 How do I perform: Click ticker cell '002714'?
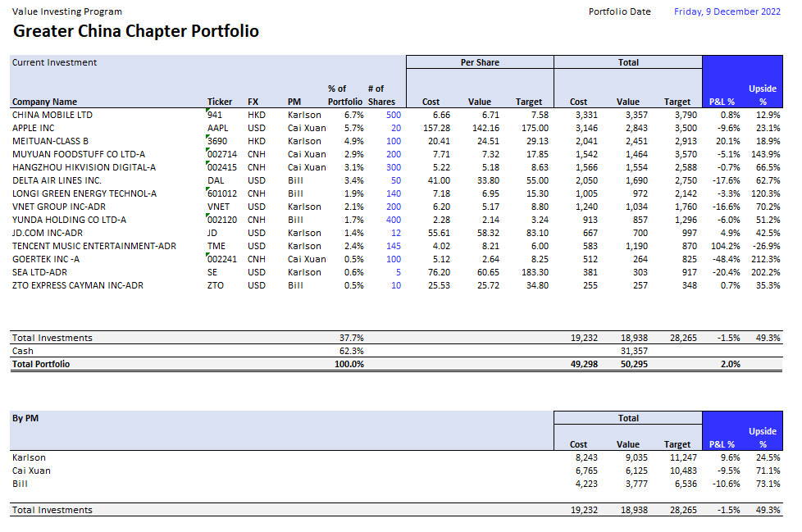(x=222, y=154)
